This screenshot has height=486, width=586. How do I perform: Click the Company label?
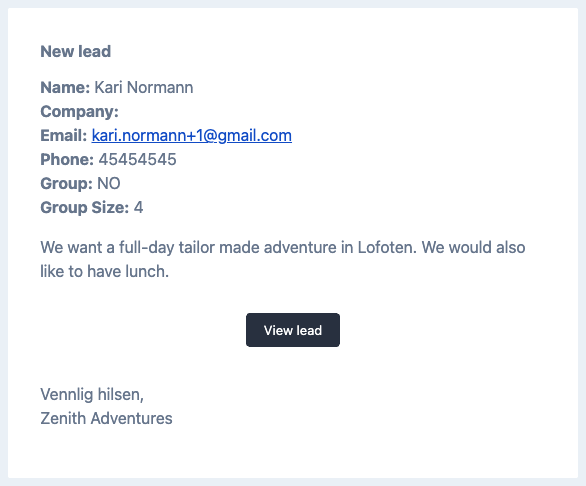click(79, 112)
